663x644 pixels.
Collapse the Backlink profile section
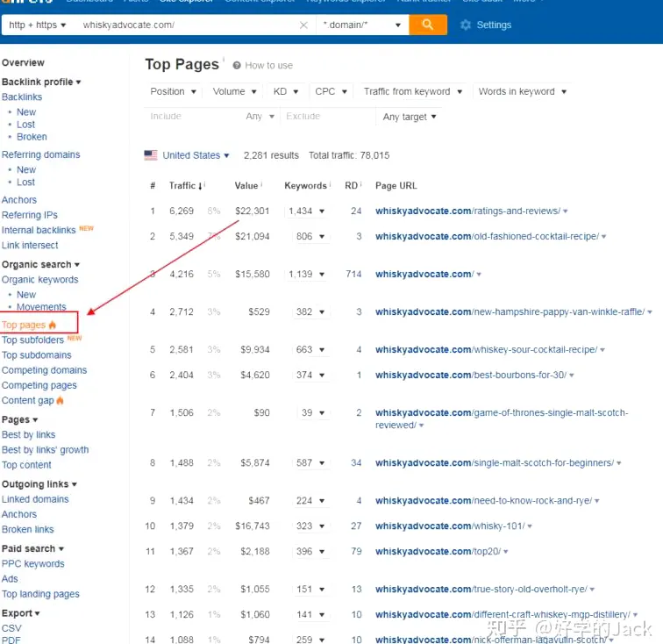[41, 82]
